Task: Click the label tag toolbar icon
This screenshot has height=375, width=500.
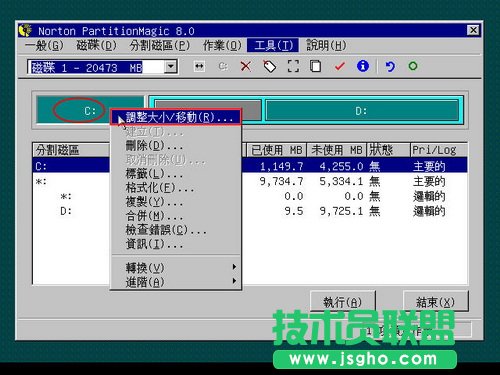Action: (x=269, y=66)
